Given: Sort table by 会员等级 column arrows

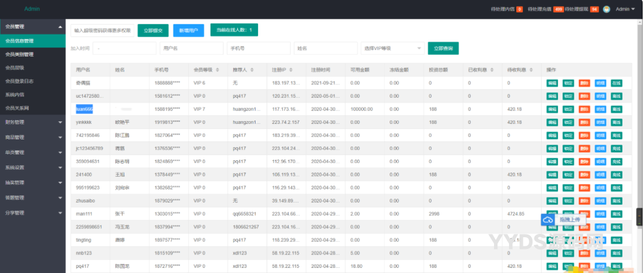Looking at the screenshot, I should point(218,70).
